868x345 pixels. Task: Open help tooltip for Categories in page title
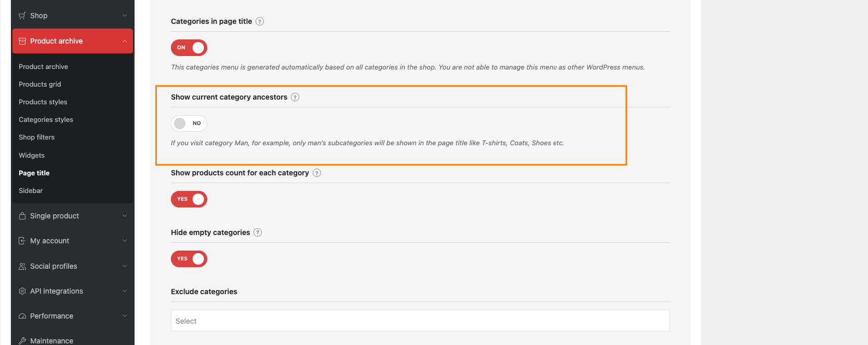click(260, 21)
